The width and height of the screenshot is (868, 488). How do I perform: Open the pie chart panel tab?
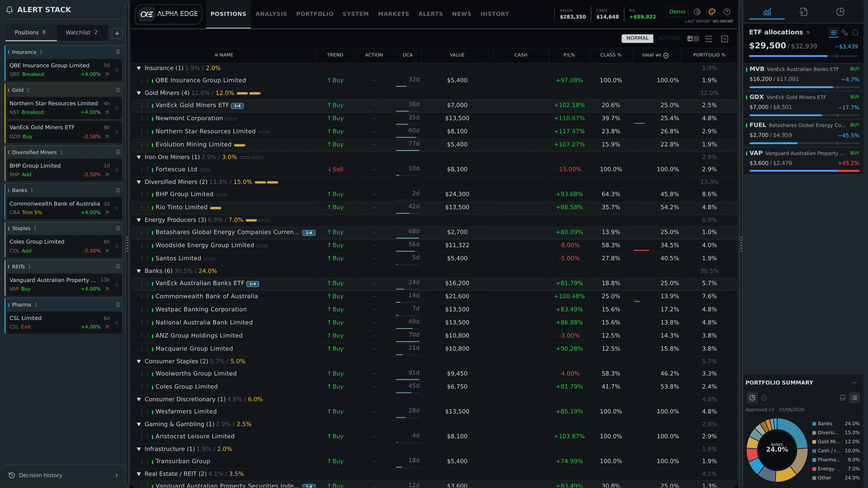click(x=840, y=12)
